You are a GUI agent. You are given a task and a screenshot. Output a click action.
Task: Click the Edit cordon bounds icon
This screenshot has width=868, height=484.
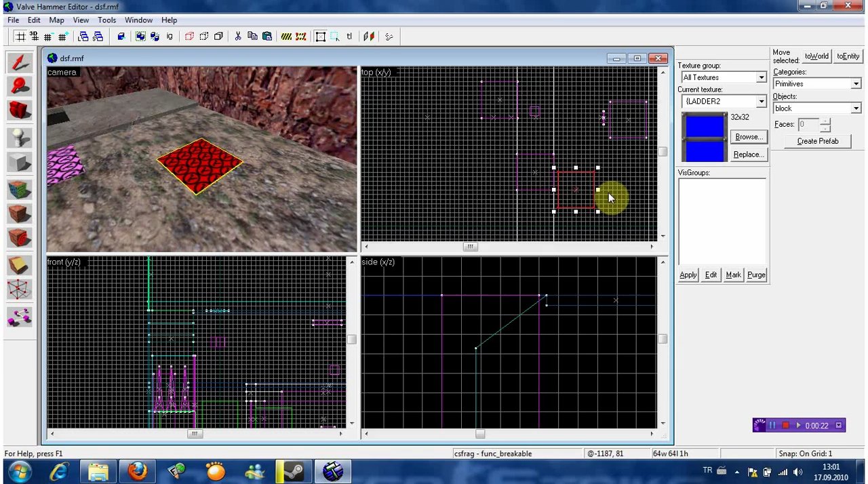[300, 37]
